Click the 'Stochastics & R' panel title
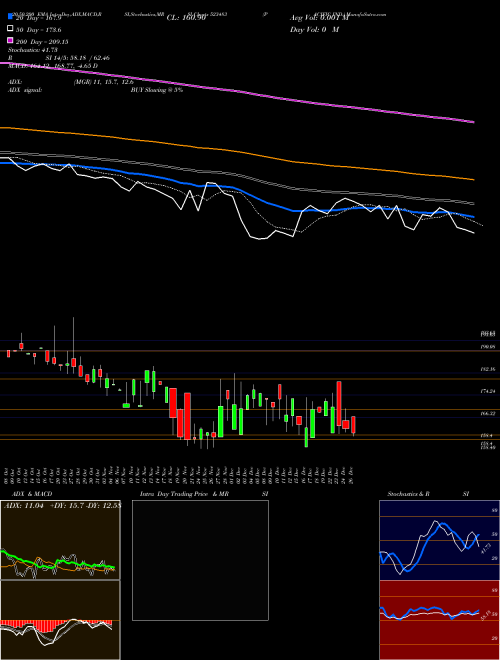 point(408,494)
